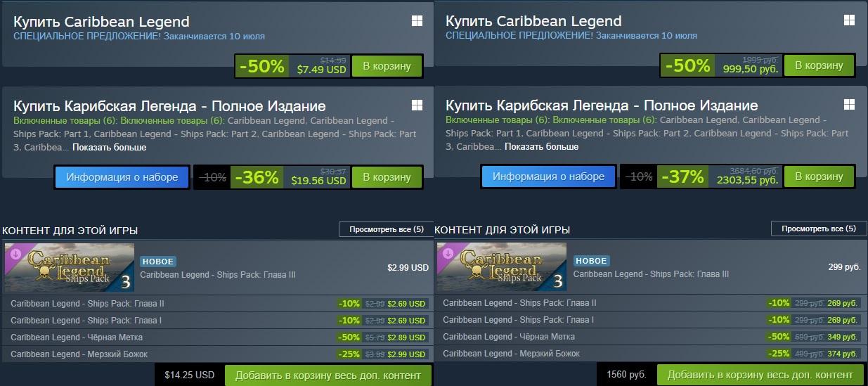Viewport: 868px width, 386px height.
Task: Expand Показать больше in ruble bundle description
Action: point(541,147)
